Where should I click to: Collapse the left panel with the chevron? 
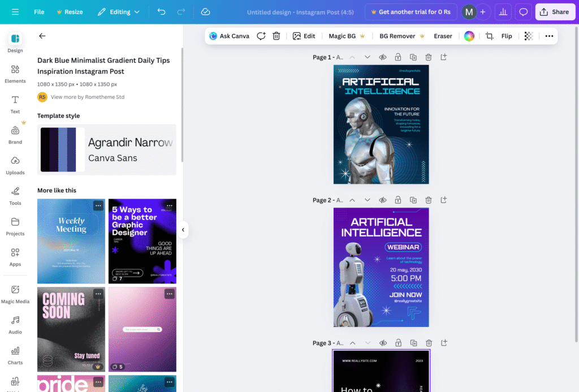[x=183, y=230]
